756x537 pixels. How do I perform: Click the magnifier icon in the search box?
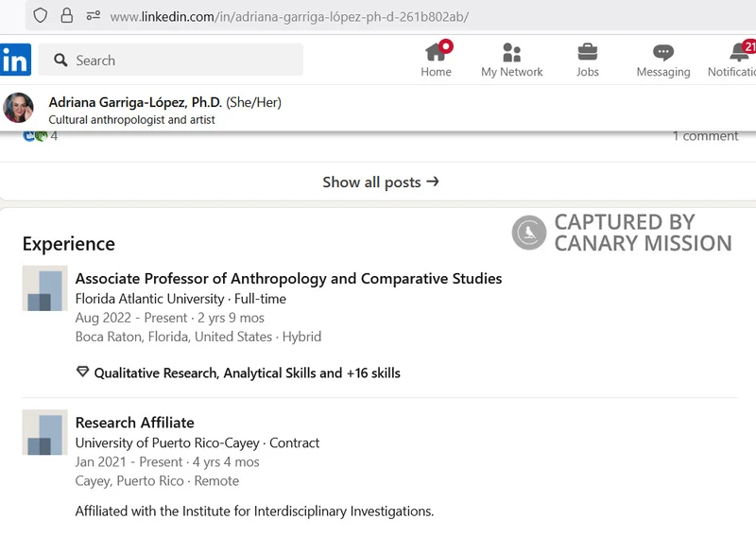60,61
